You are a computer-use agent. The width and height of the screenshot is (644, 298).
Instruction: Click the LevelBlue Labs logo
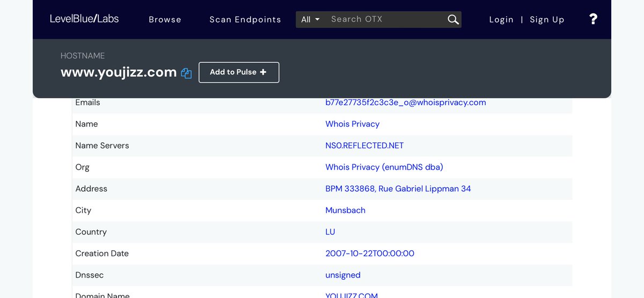tap(84, 19)
